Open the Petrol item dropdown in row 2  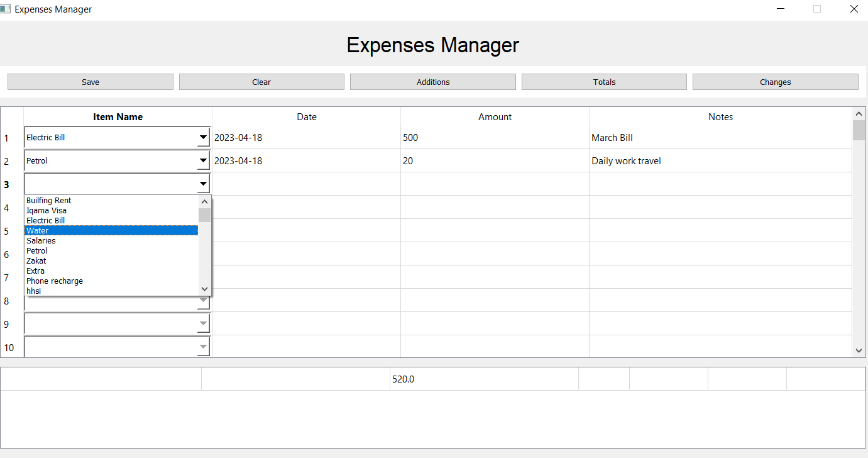point(203,160)
